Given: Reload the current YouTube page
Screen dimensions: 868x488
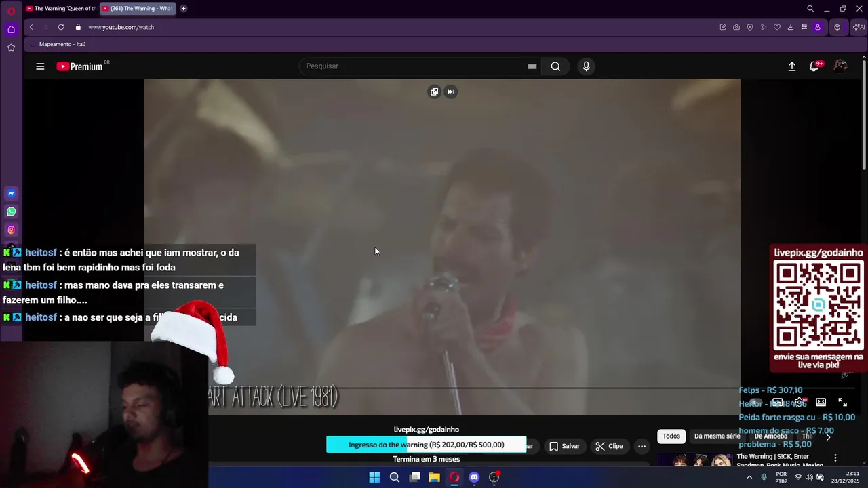Looking at the screenshot, I should click(x=61, y=27).
